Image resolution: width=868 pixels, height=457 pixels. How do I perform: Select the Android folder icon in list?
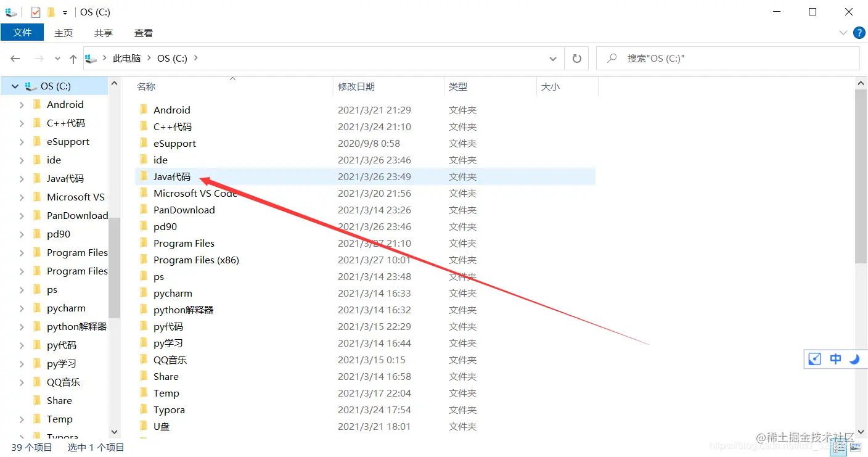click(144, 110)
